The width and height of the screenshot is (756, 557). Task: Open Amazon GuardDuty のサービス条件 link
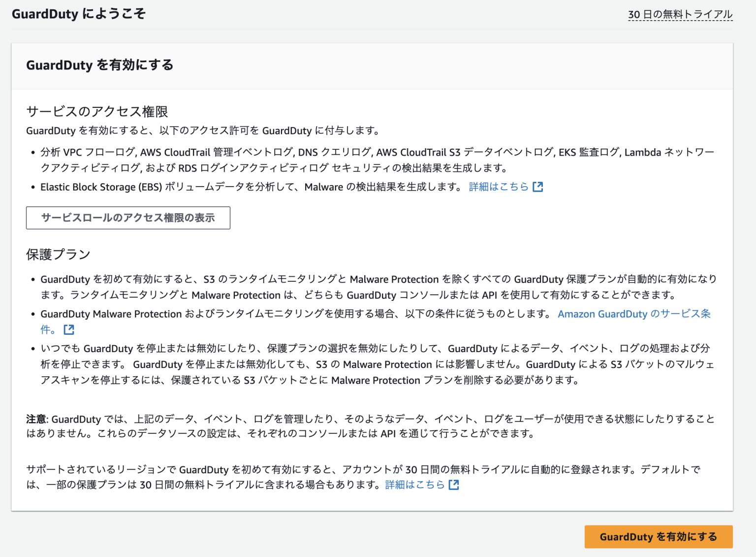[634, 314]
